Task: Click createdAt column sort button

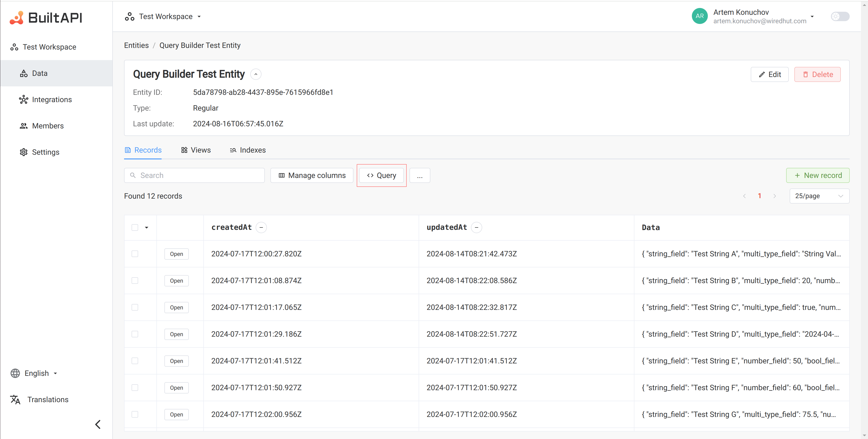Action: coord(261,227)
